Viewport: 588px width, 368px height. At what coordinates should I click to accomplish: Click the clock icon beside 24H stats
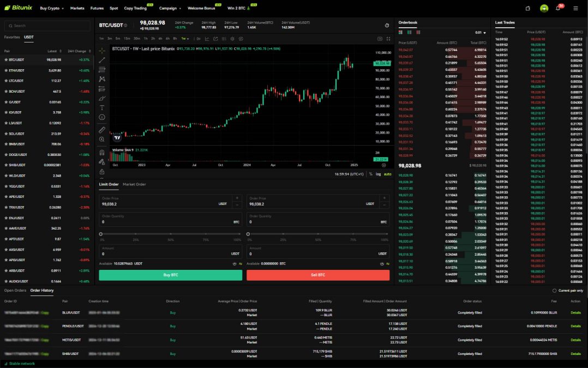pos(387,26)
